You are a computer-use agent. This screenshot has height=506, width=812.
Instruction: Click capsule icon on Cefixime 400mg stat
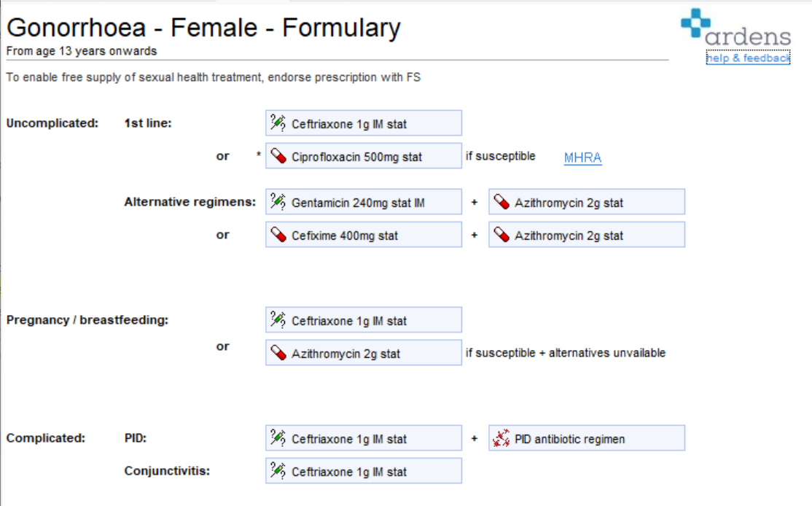pyautogui.click(x=278, y=235)
